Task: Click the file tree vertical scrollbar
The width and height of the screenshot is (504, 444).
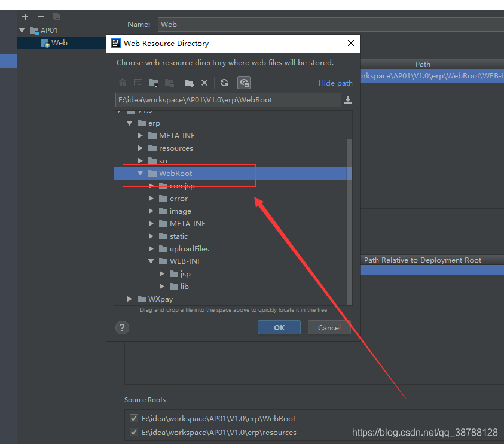Action: [x=349, y=221]
